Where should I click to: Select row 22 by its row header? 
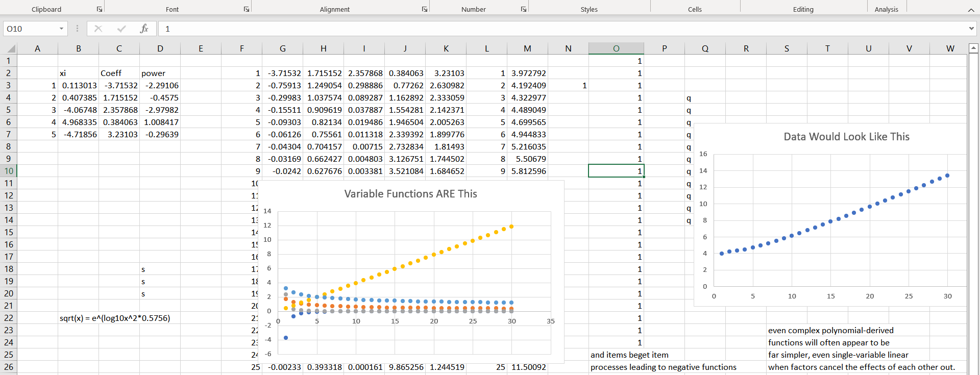click(x=8, y=318)
